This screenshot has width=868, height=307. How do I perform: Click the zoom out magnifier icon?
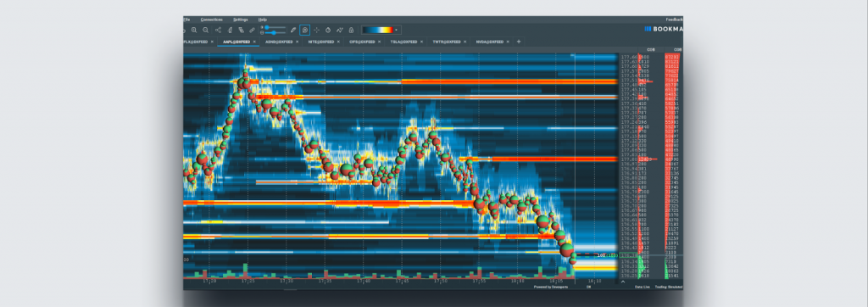pyautogui.click(x=205, y=30)
